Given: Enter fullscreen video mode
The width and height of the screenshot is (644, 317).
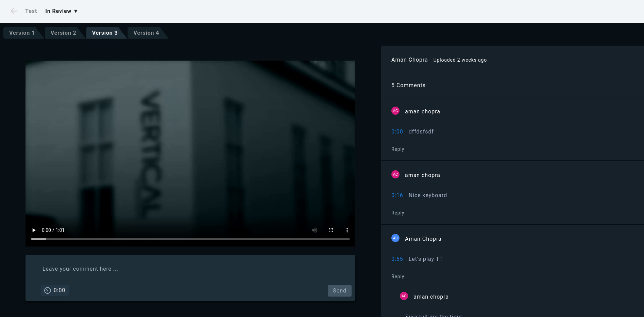Looking at the screenshot, I should point(331,230).
